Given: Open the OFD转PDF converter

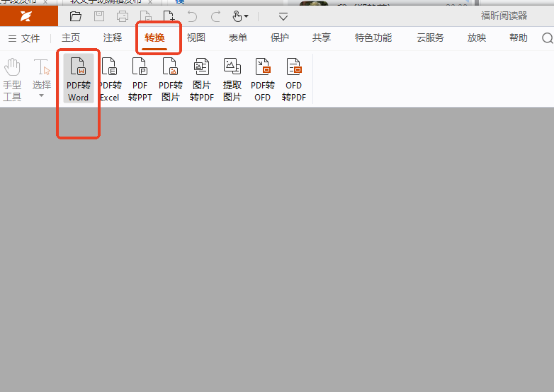Looking at the screenshot, I should (293, 79).
